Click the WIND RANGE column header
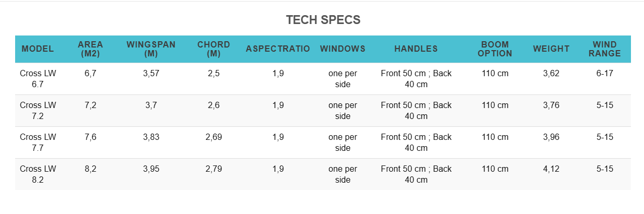 [x=605, y=49]
